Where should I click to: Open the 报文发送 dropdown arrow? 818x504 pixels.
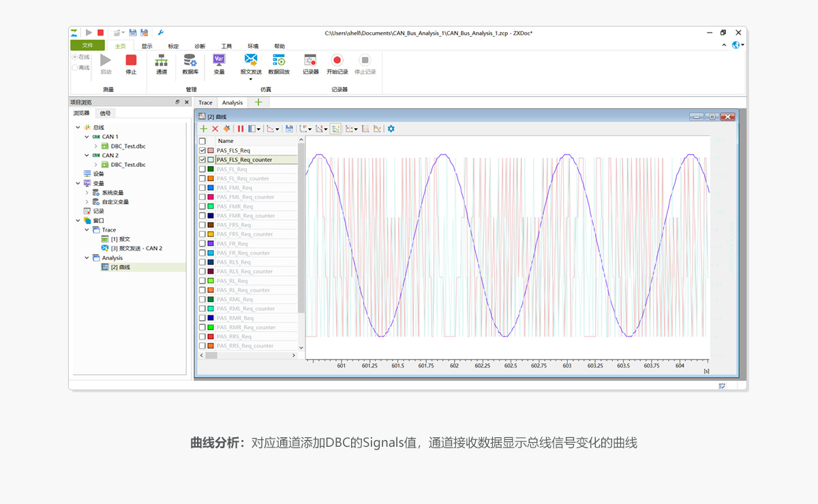pyautogui.click(x=250, y=79)
